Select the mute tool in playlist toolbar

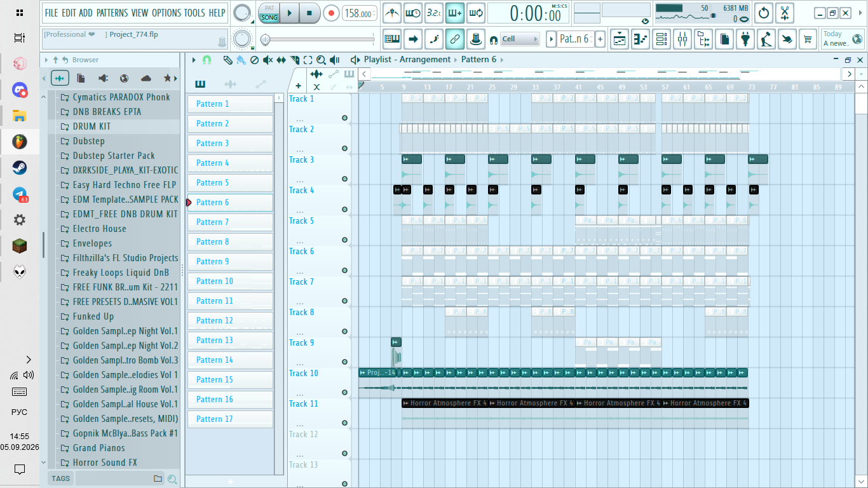click(268, 60)
